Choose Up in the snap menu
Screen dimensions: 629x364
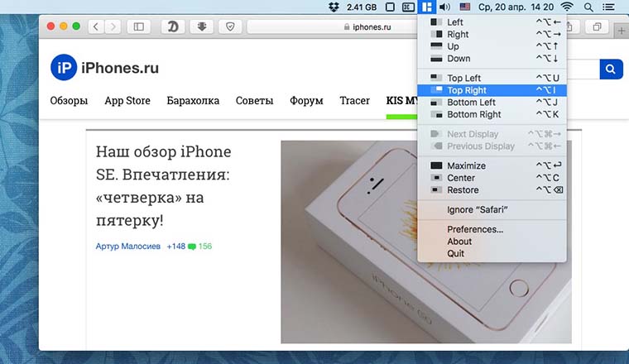(492, 46)
